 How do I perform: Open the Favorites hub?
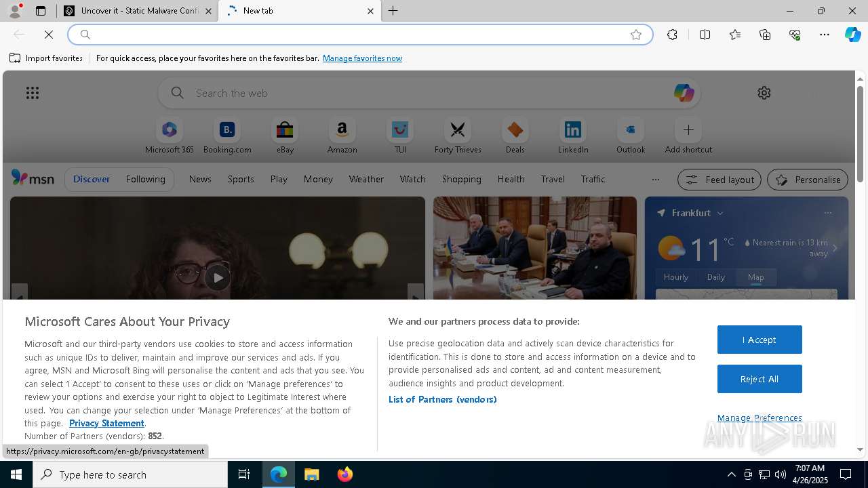tap(735, 35)
